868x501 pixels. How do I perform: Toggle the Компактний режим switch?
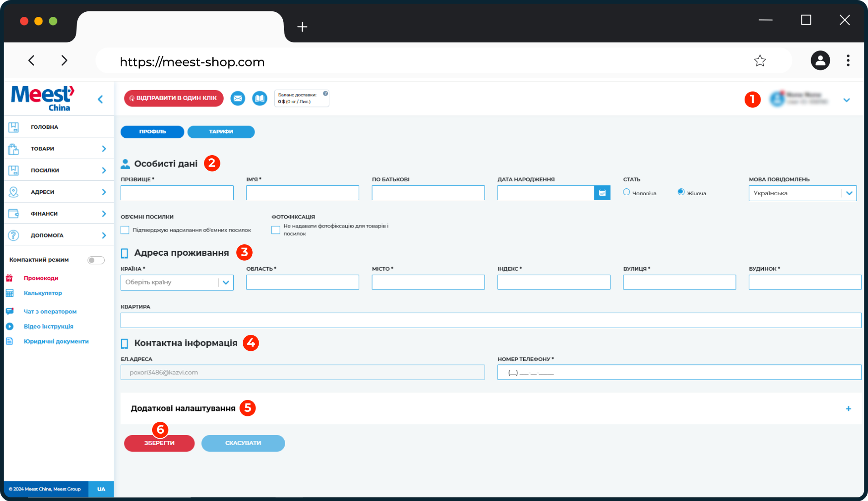96,260
